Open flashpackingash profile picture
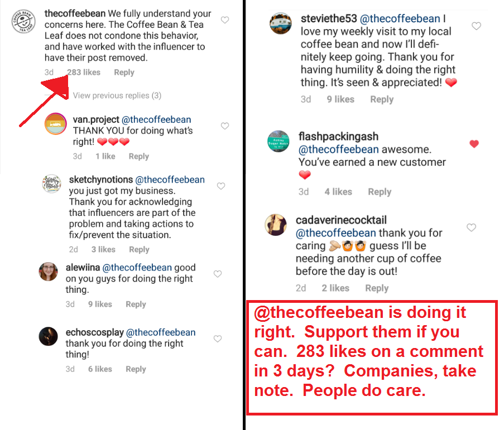Image resolution: width=504 pixels, height=430 pixels. tap(279, 141)
